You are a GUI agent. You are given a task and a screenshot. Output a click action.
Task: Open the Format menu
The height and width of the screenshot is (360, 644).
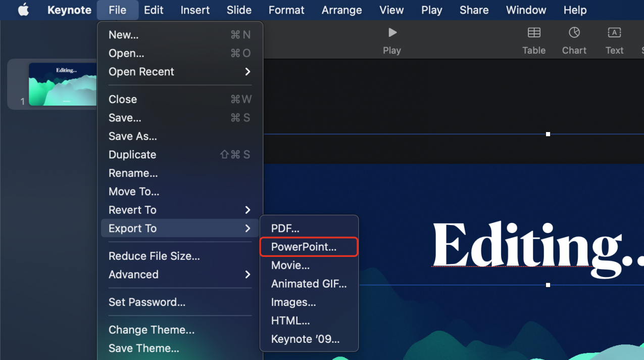[286, 10]
